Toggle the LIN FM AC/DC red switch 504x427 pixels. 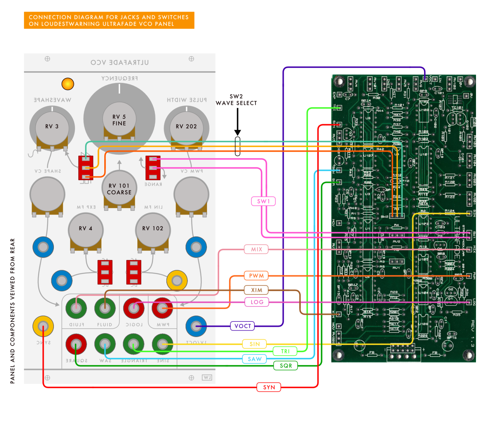(134, 272)
